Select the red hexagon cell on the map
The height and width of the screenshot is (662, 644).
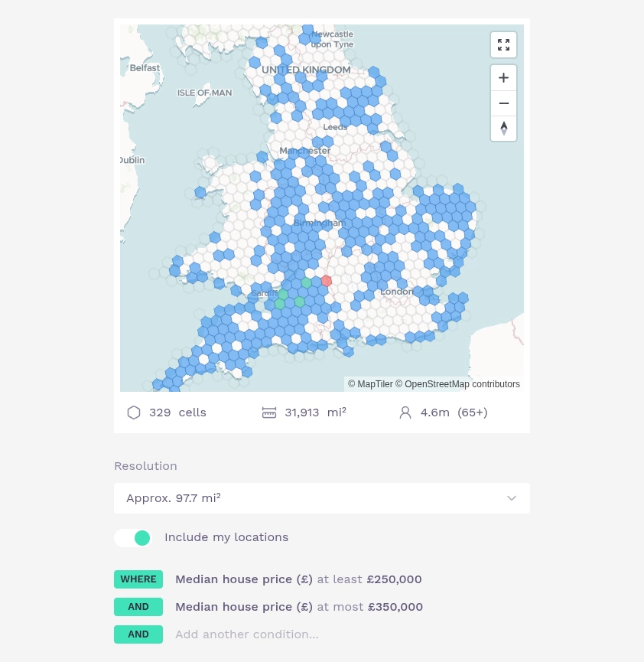327,281
